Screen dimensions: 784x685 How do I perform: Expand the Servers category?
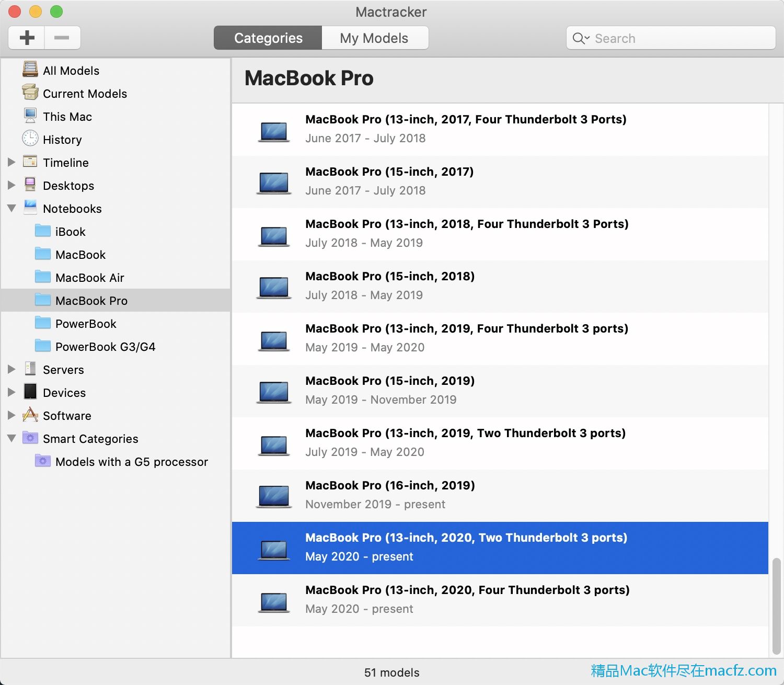tap(11, 369)
